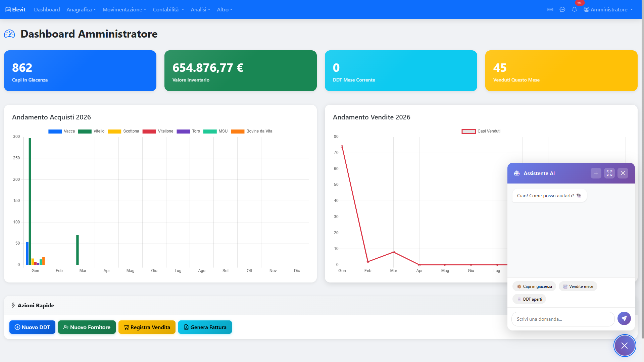The height and width of the screenshot is (362, 644).
Task: Click the Registra Vendita button
Action: tap(147, 327)
